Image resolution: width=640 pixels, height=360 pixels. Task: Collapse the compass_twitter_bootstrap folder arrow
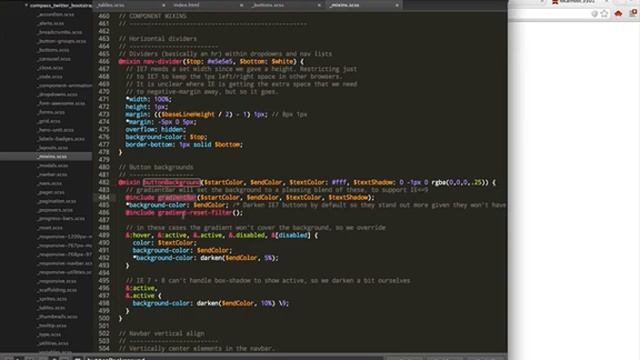point(26,5)
